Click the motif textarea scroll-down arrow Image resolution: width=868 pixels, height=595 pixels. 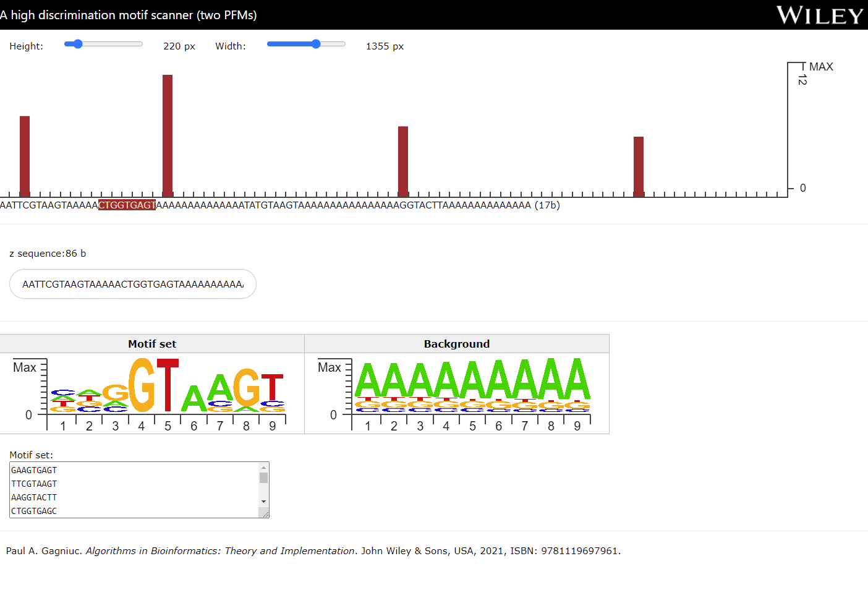[264, 502]
